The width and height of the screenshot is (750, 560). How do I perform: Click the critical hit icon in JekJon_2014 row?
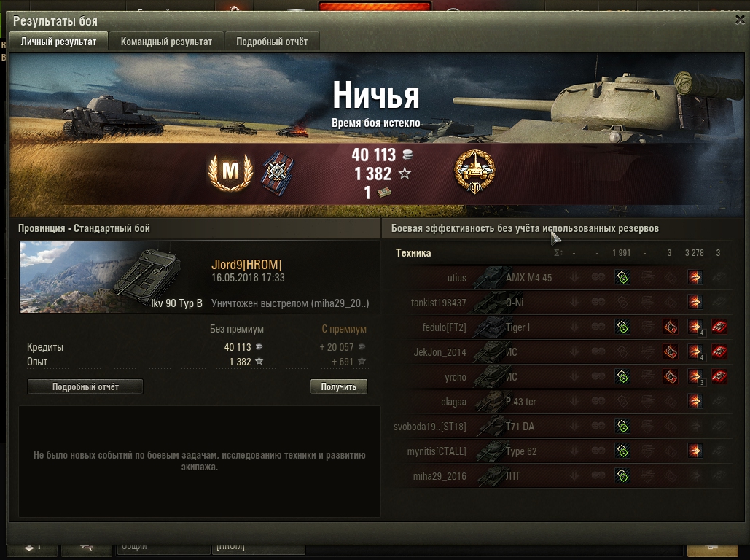click(x=671, y=351)
